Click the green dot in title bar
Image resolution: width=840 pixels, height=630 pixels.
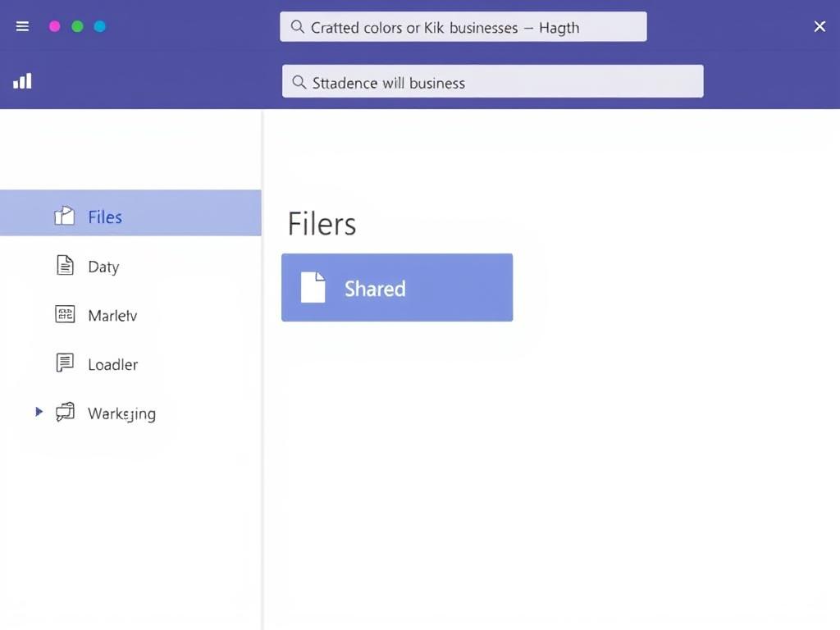coord(77,26)
